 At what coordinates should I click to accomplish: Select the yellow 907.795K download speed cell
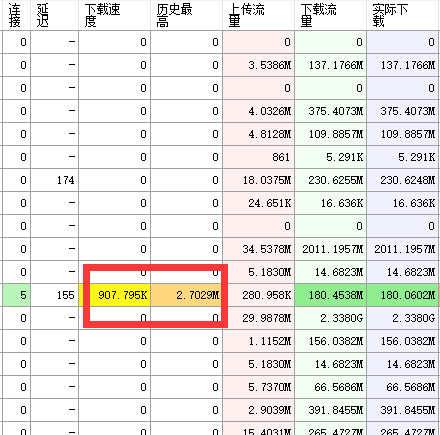114,295
